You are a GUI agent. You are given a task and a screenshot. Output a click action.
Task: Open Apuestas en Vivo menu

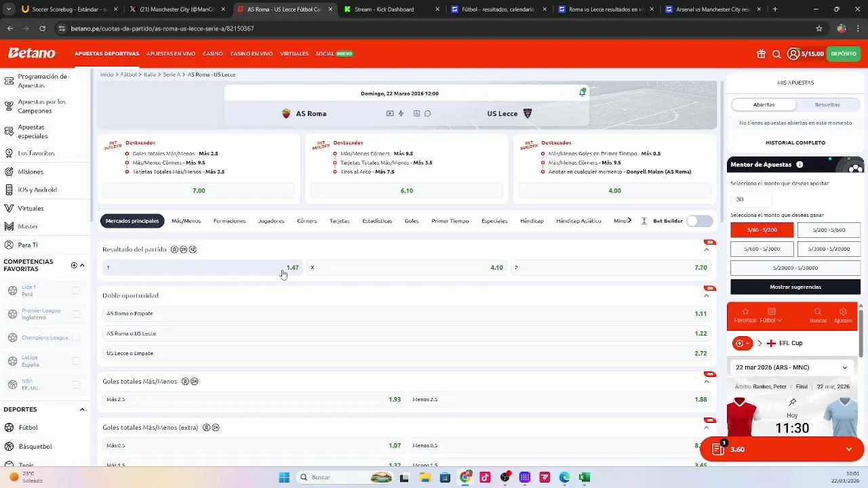click(x=171, y=54)
